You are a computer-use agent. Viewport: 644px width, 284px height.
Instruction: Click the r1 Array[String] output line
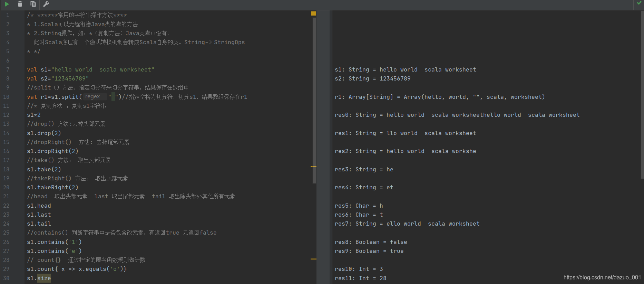tap(440, 97)
